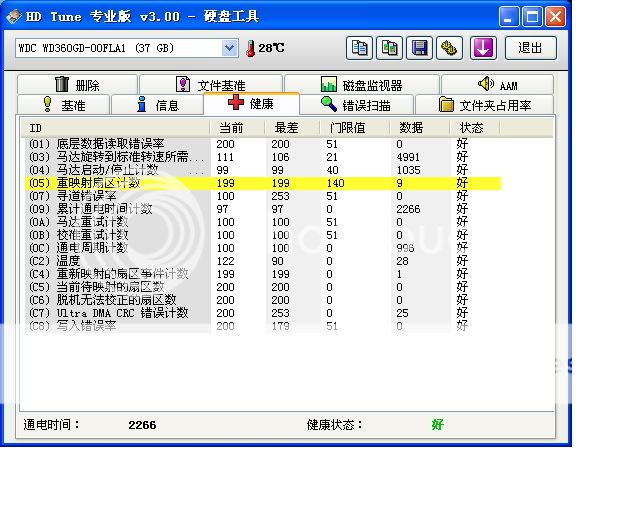Screen dimensions: 640x512
Task: Switch to the 删除 (Erase) tab
Action: (x=77, y=85)
